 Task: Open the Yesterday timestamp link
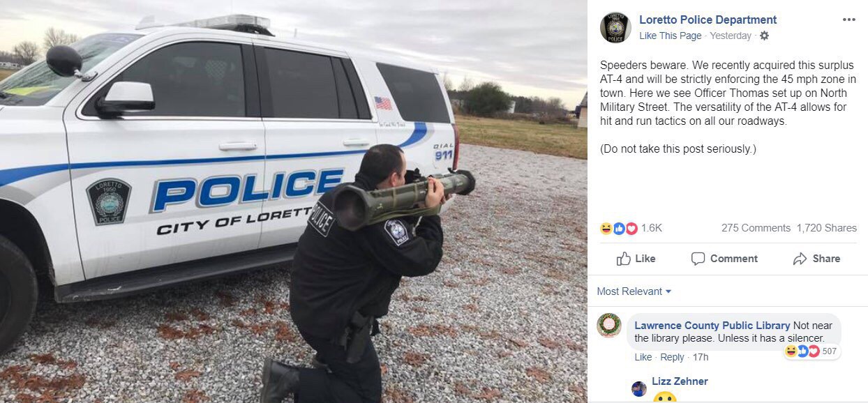[731, 36]
